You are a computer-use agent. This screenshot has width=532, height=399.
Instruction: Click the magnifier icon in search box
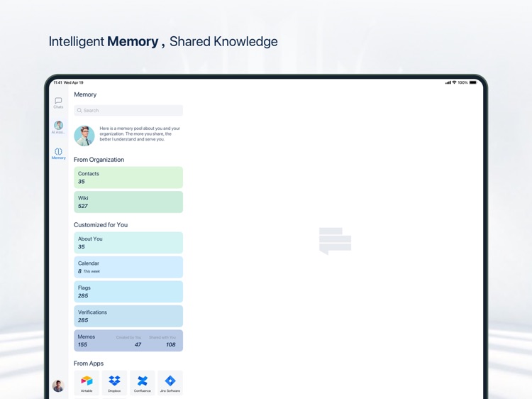[x=79, y=110]
